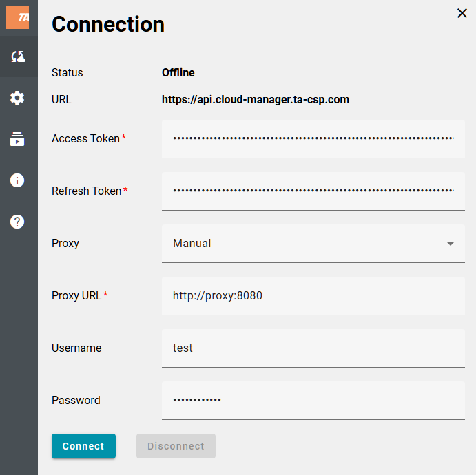Open the cloud sync connection sidebar icon
476x475 pixels.
tap(18, 57)
